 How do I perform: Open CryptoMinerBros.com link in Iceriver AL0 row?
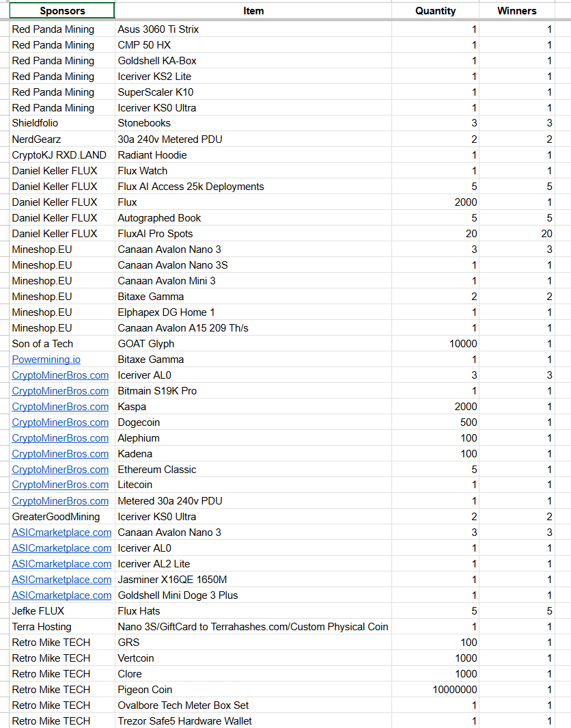pos(60,375)
